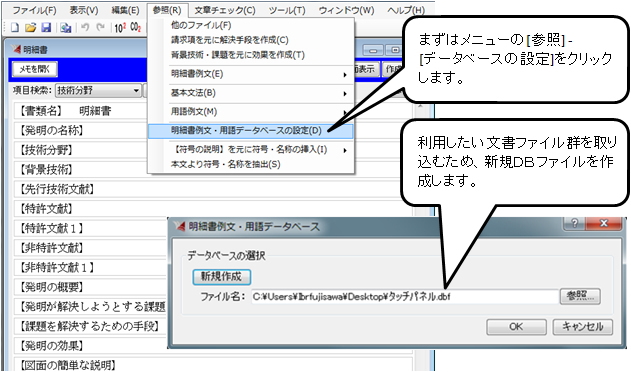This screenshot has height=372, width=631.
Task: Click the 参照... browse button
Action: tap(580, 296)
